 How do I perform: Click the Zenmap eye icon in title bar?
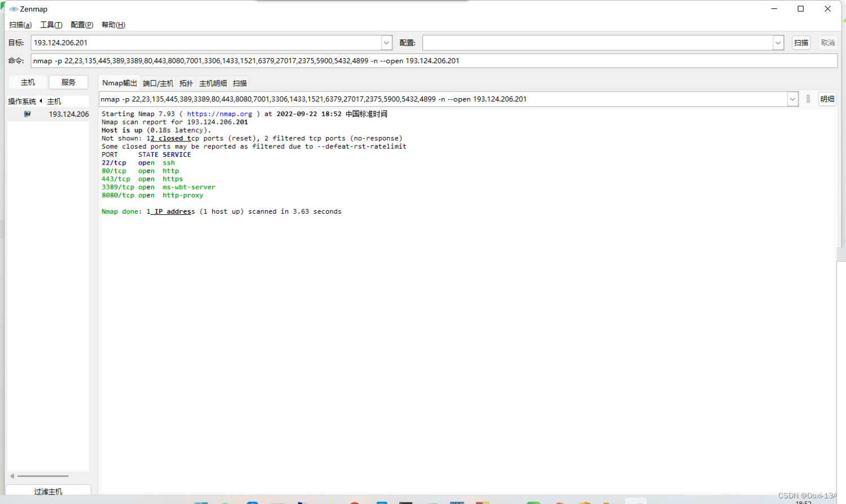point(14,9)
